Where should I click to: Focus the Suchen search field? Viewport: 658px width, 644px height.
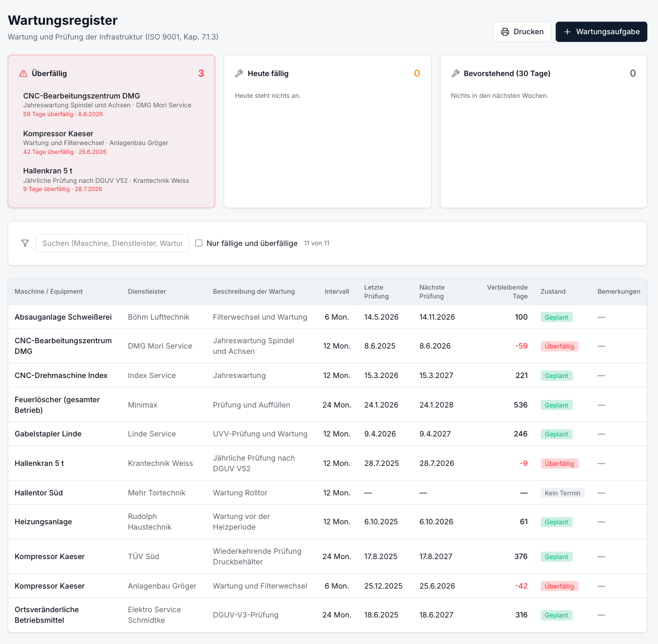112,243
